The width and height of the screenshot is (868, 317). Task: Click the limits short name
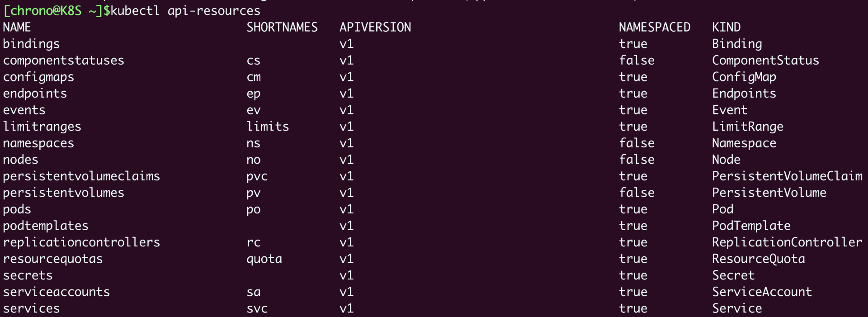(268, 127)
